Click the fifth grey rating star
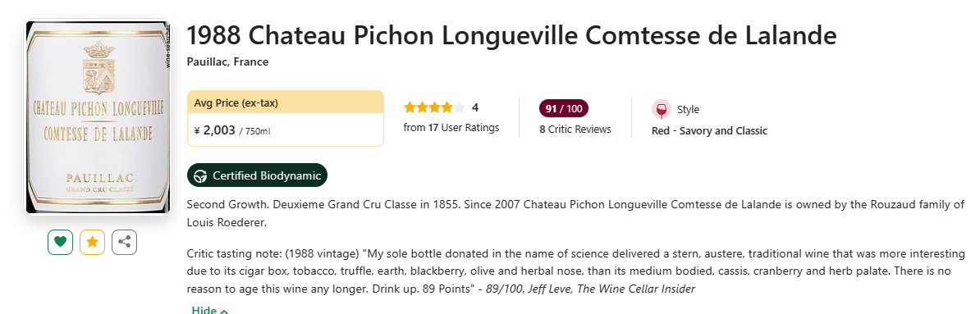This screenshot has height=314, width=980. tap(460, 107)
